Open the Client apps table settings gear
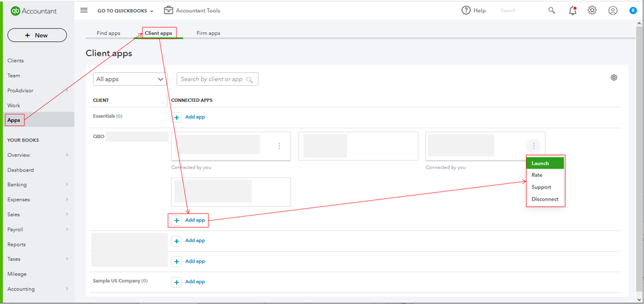This screenshot has height=304, width=644. coord(614,77)
